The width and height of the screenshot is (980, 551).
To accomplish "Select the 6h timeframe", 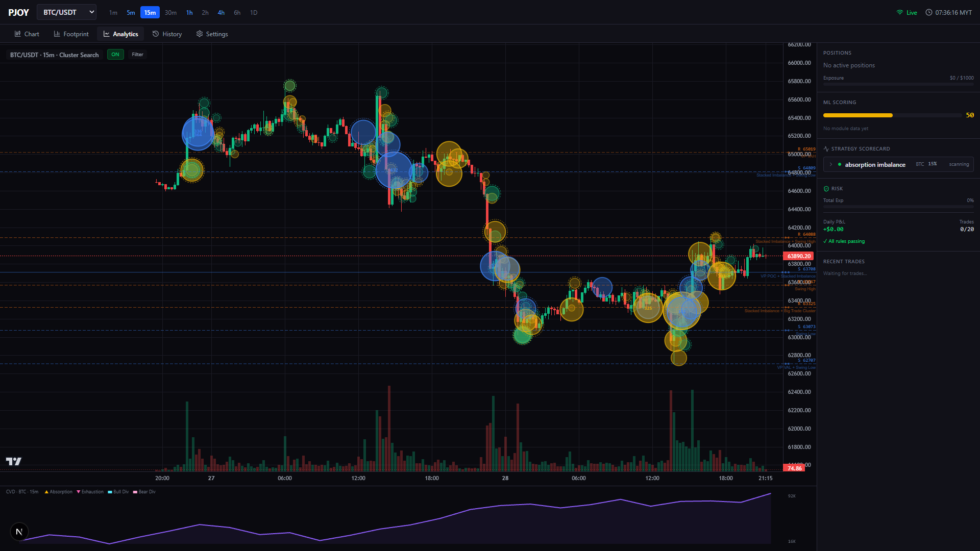I will point(237,13).
